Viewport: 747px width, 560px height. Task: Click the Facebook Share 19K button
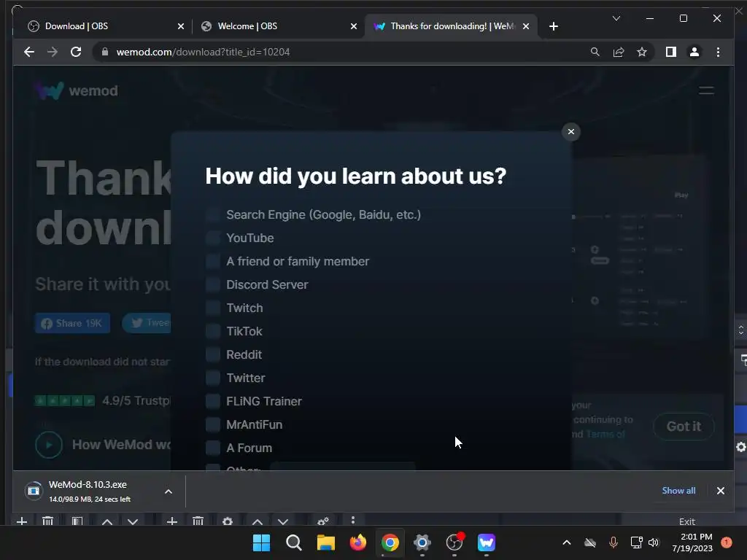pyautogui.click(x=72, y=323)
